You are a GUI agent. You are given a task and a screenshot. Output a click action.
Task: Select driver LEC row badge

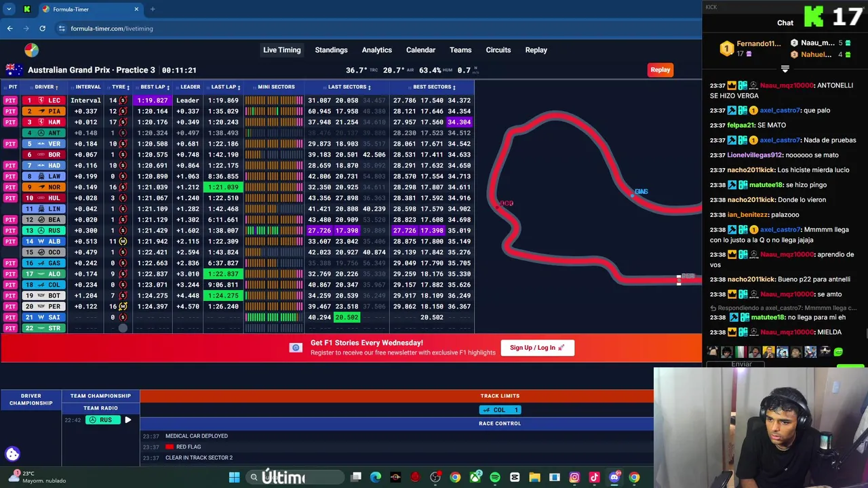pyautogui.click(x=44, y=100)
